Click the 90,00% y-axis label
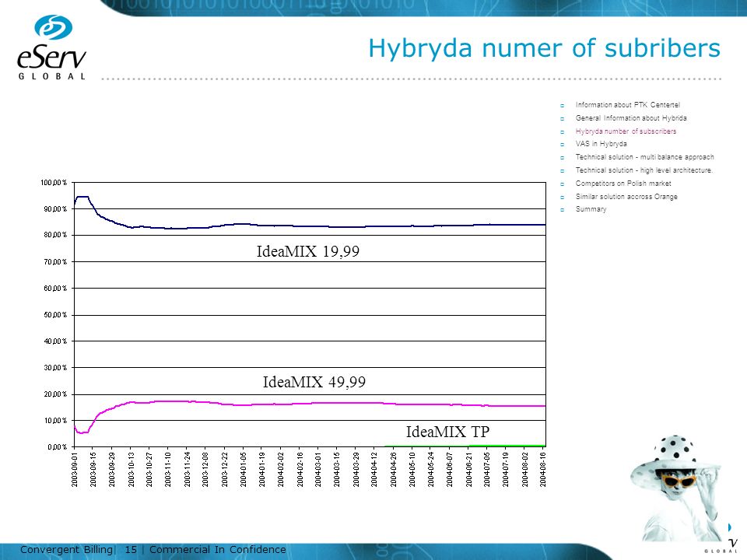The width and height of the screenshot is (747, 560). 55,209
